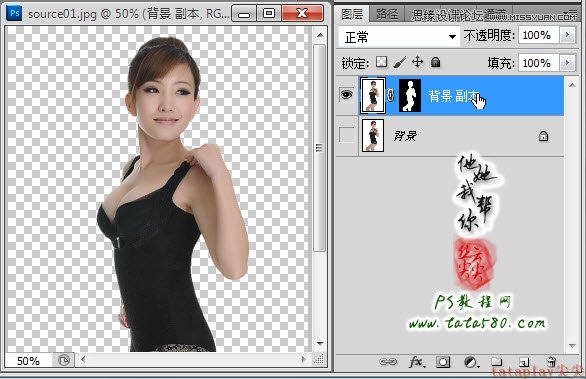Select the 背景 副本 layer thumbnail
Viewport: 586px width, 379px height.
pos(373,96)
